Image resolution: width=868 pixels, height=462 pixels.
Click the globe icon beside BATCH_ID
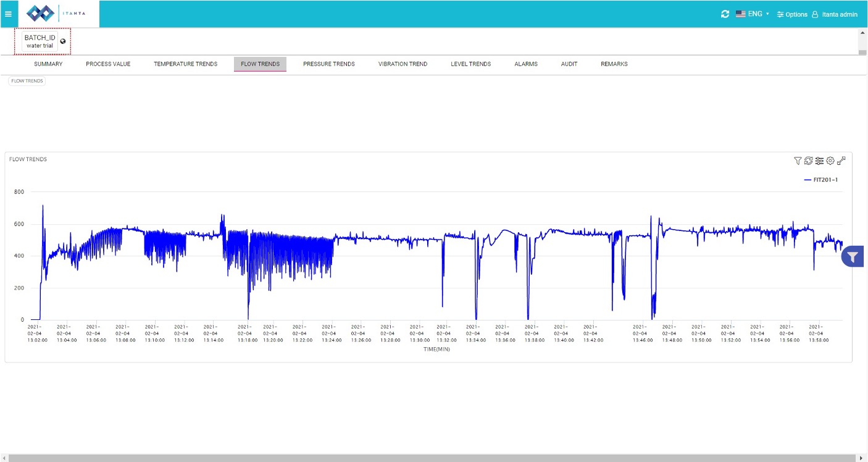[63, 41]
